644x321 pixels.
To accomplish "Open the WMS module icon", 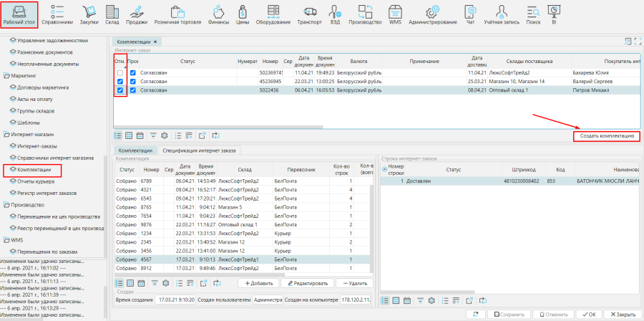I will (395, 14).
